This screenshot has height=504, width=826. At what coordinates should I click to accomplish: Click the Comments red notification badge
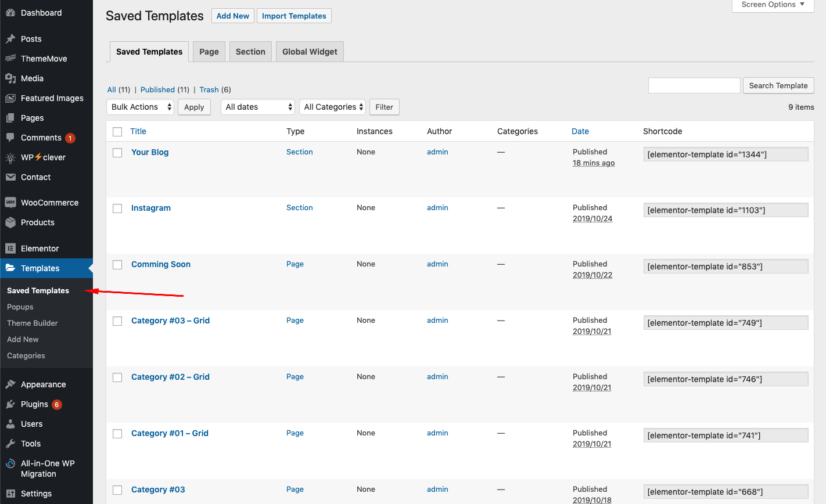click(70, 138)
